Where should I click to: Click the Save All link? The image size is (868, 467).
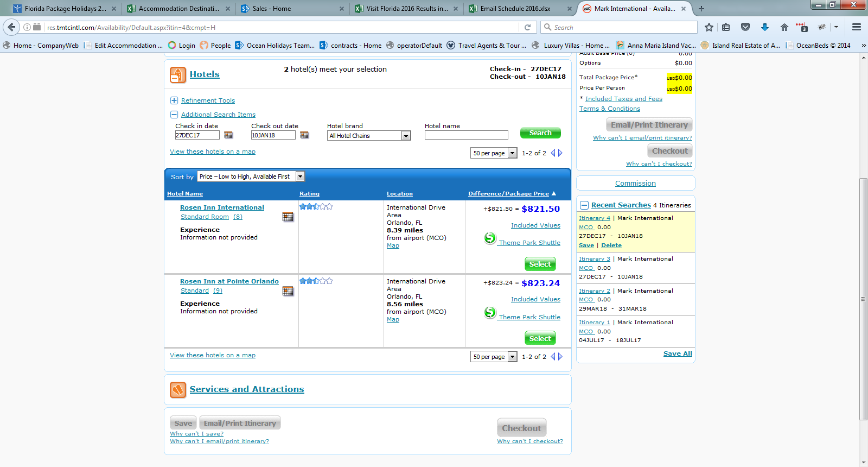(678, 354)
